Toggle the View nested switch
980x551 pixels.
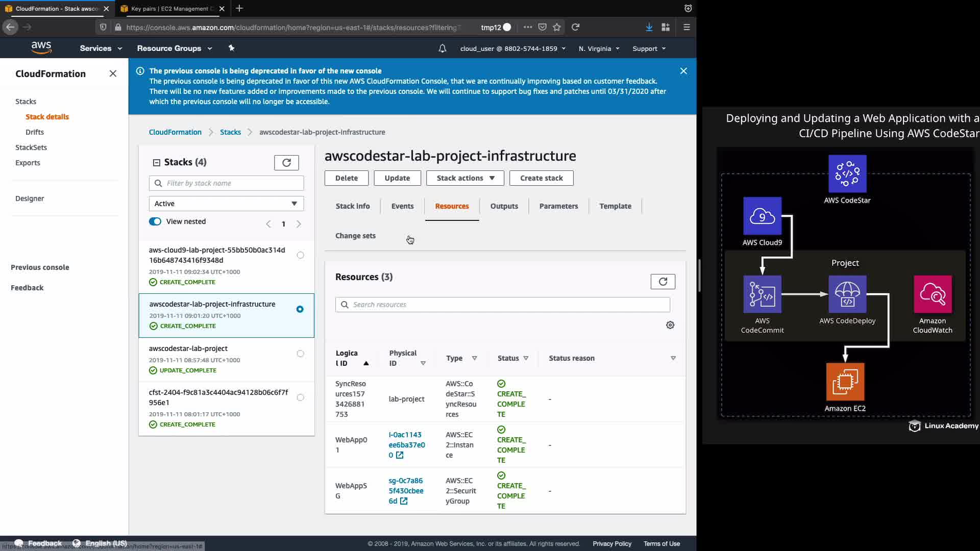pyautogui.click(x=155, y=221)
